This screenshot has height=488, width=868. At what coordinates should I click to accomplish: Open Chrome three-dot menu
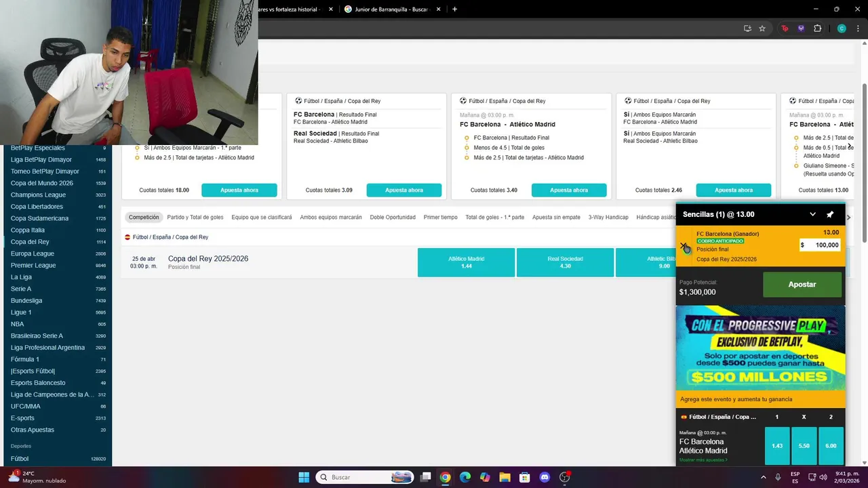858,28
